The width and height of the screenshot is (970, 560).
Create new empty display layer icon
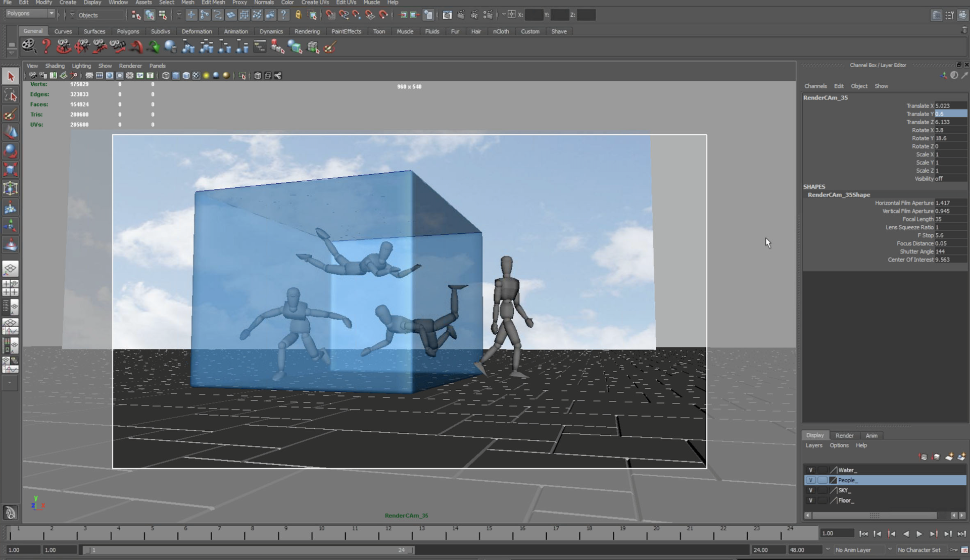949,457
